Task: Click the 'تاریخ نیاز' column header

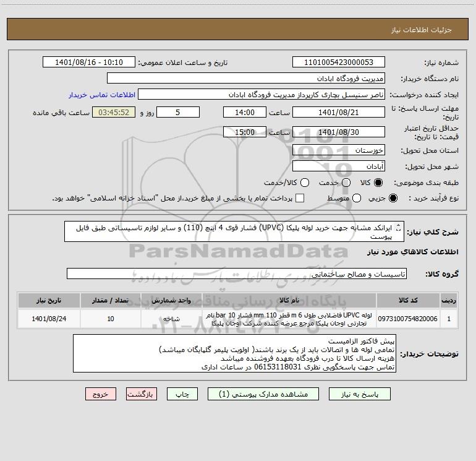Action: point(49,300)
